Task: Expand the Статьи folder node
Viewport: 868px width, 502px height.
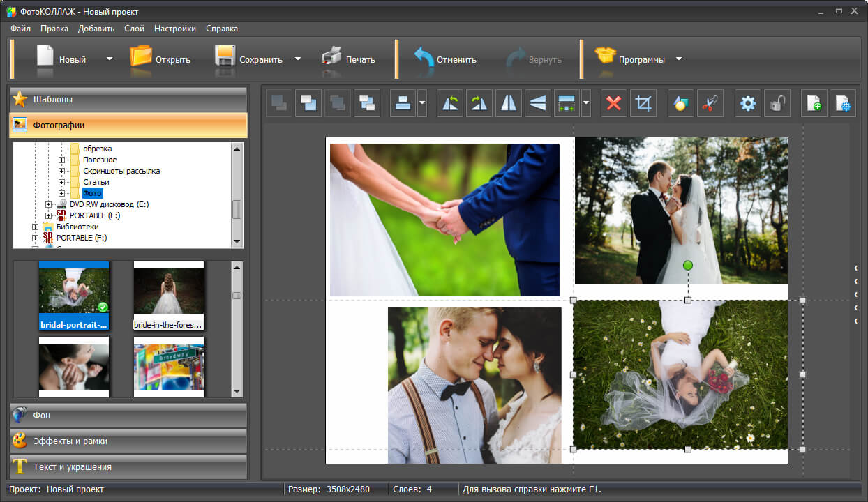Action: [x=62, y=182]
